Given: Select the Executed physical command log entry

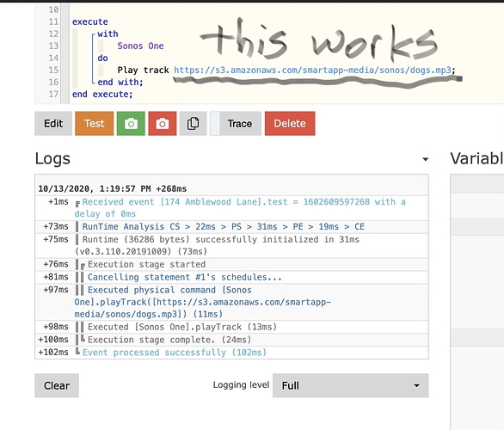Looking at the screenshot, I should tap(202, 302).
